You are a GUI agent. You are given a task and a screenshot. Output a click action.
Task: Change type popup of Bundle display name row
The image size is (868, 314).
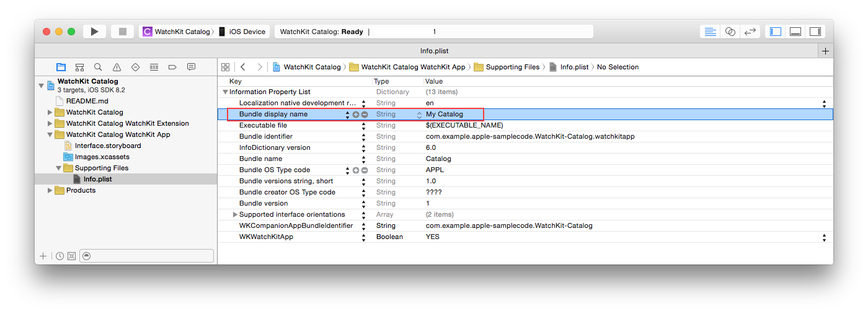[x=419, y=115]
